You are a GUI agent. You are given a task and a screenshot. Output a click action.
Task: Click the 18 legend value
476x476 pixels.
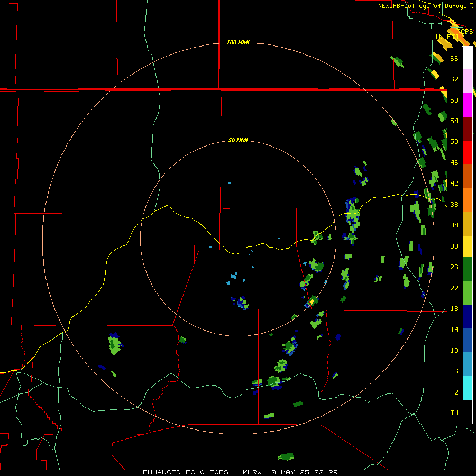454,309
